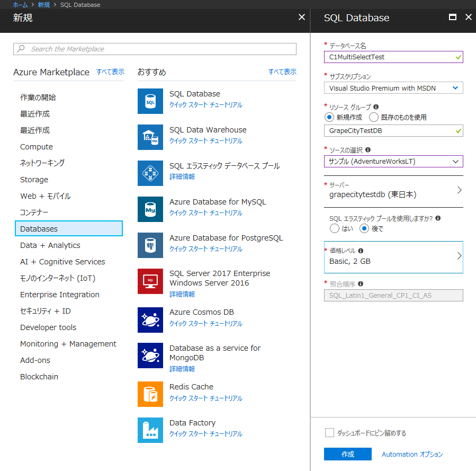The height and width of the screenshot is (471, 476).
Task: Click the MongoDB database service icon
Action: 150,356
